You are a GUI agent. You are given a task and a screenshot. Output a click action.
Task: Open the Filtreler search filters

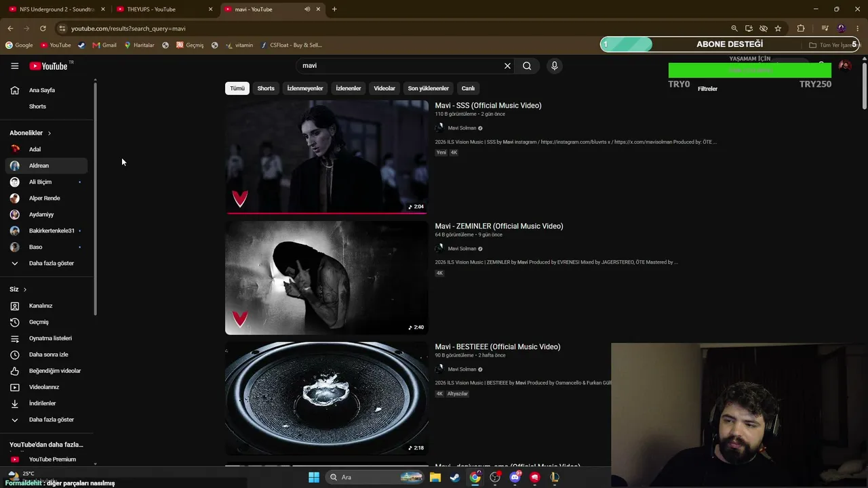point(707,89)
